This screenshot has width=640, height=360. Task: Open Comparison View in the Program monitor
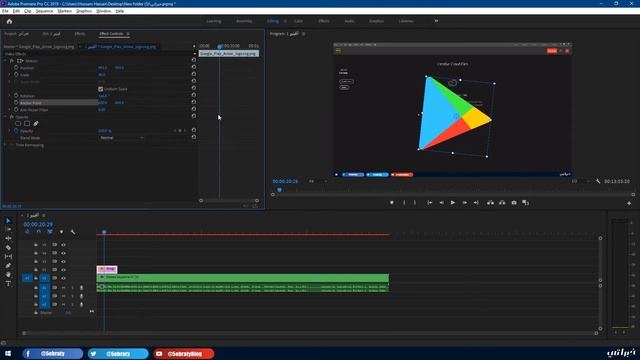526,202
